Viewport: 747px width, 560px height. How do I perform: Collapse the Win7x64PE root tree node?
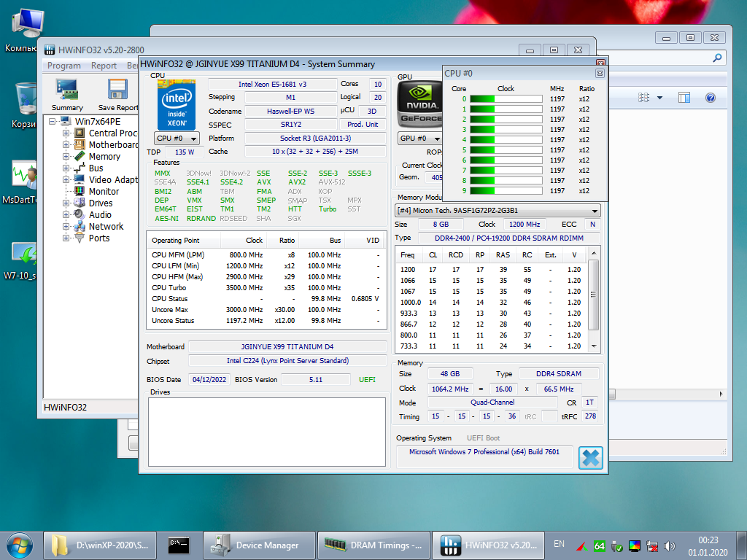pyautogui.click(x=53, y=122)
